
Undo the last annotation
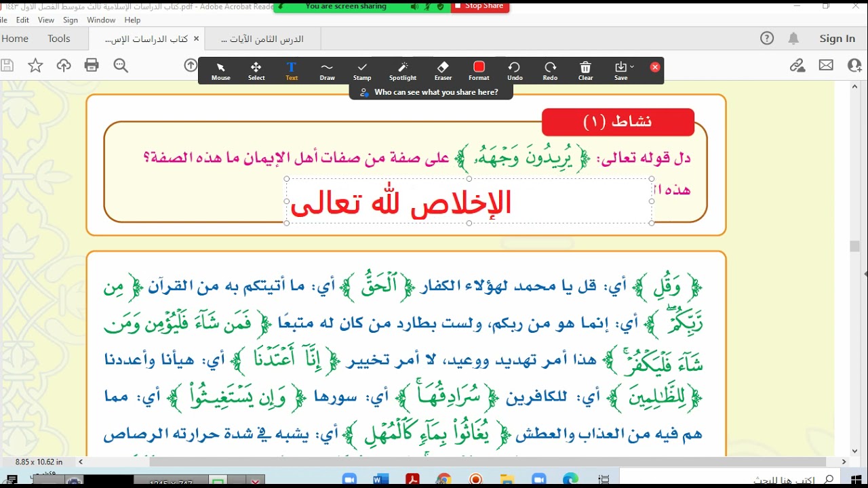515,71
